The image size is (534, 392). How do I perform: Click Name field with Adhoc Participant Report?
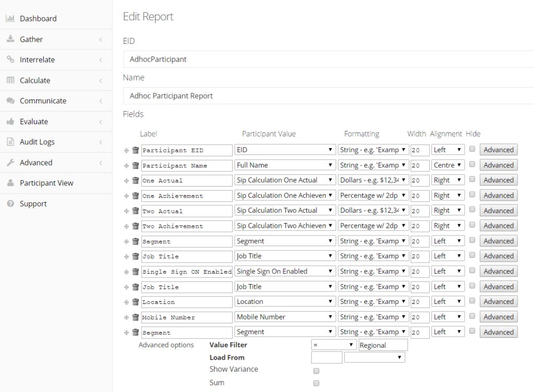click(x=329, y=96)
